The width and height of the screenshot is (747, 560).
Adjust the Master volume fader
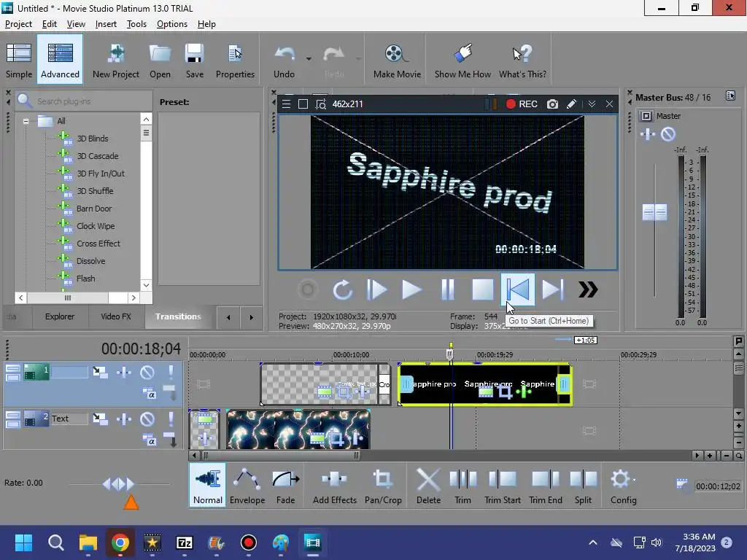click(x=654, y=212)
